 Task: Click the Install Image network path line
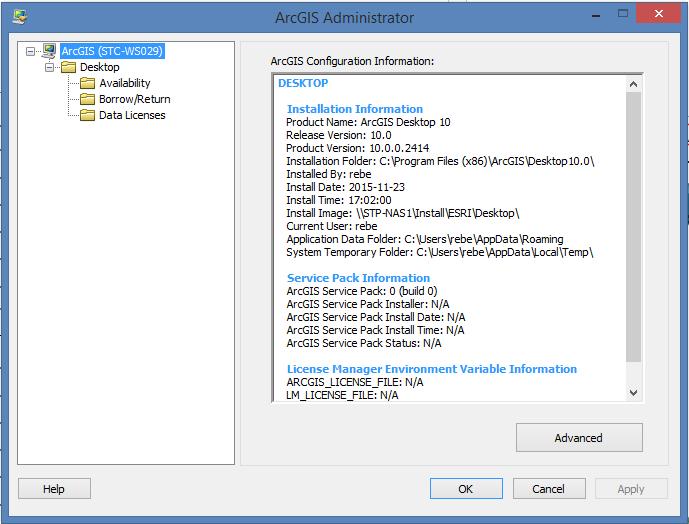coord(403,213)
